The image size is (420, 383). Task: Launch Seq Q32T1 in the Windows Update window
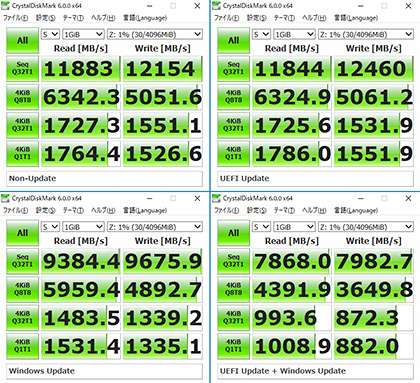[x=22, y=261]
